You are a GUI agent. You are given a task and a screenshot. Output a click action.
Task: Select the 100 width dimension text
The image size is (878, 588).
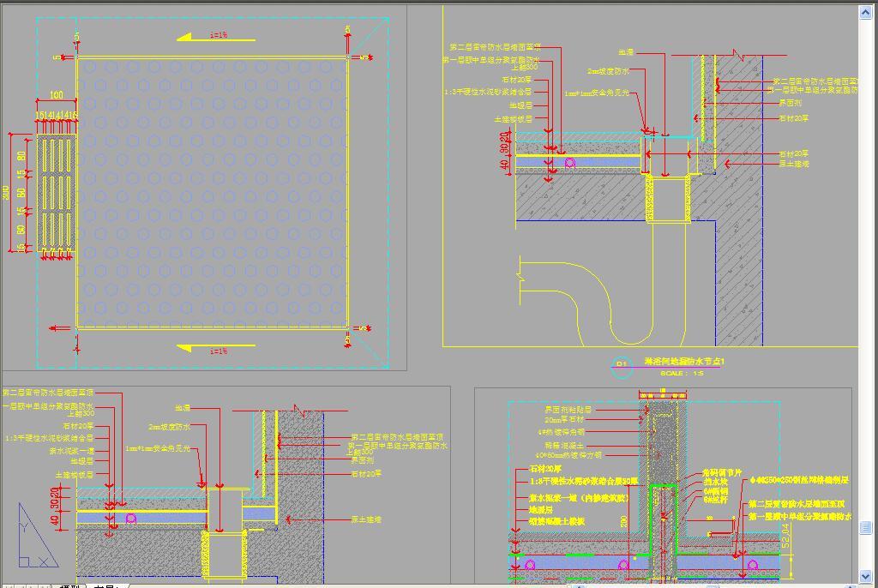(57, 95)
